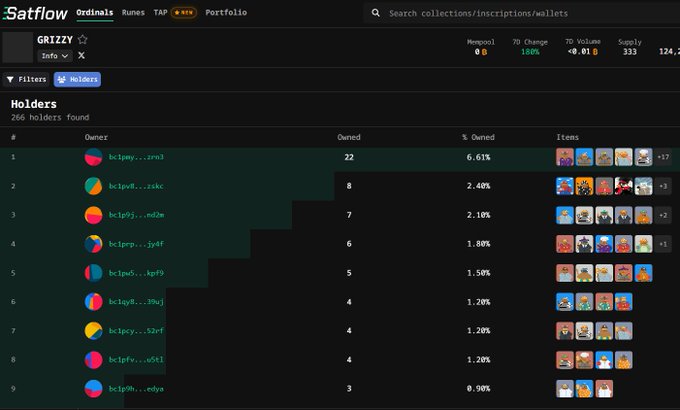Open last visible item thumbnail of bc1pmy...zrn3

click(644, 157)
